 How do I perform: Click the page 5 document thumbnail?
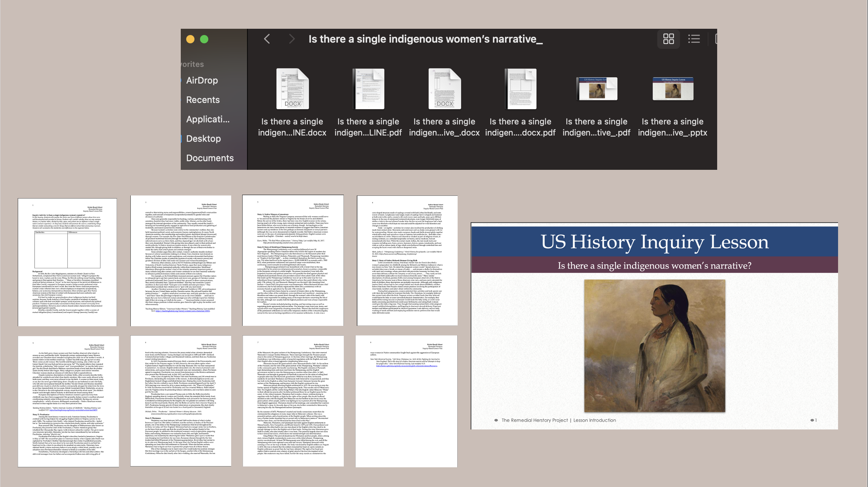68,401
